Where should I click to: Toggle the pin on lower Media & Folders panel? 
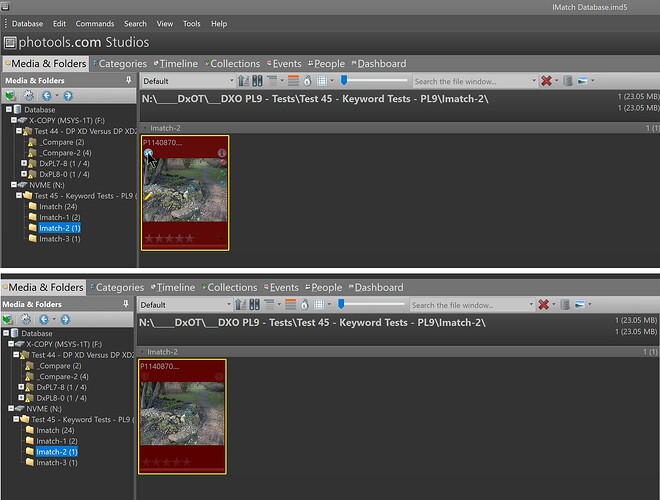127,304
